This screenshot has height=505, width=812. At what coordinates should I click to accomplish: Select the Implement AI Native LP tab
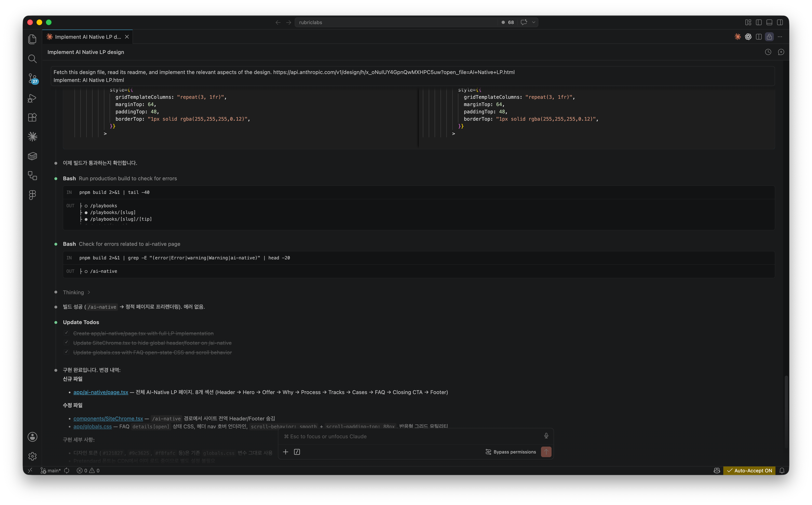[x=87, y=37]
